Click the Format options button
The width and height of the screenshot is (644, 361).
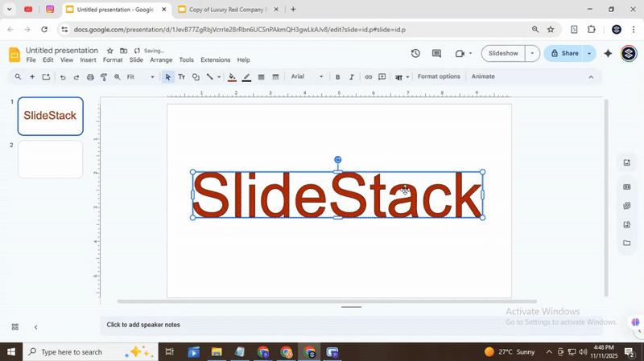coord(439,77)
